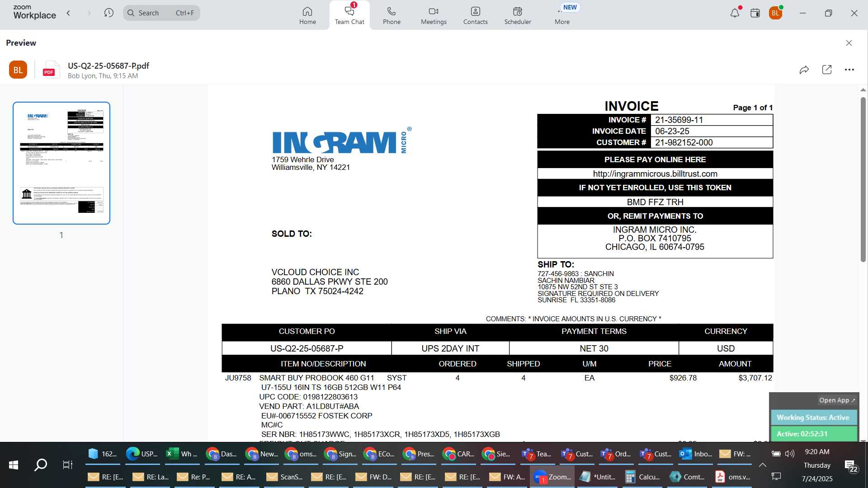The image size is (868, 488).
Task: Open the Windows Start menu
Action: (x=14, y=465)
